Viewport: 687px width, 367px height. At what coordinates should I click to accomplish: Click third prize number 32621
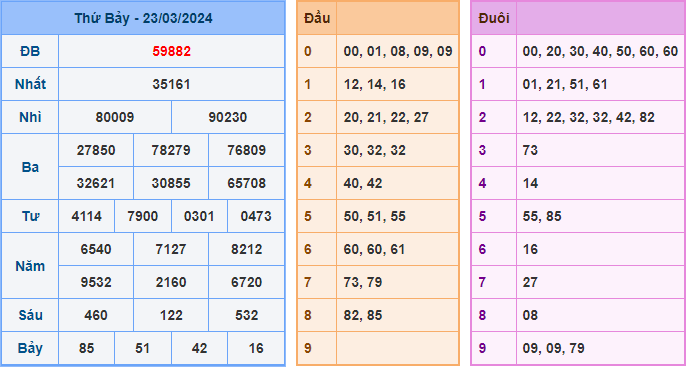point(96,183)
